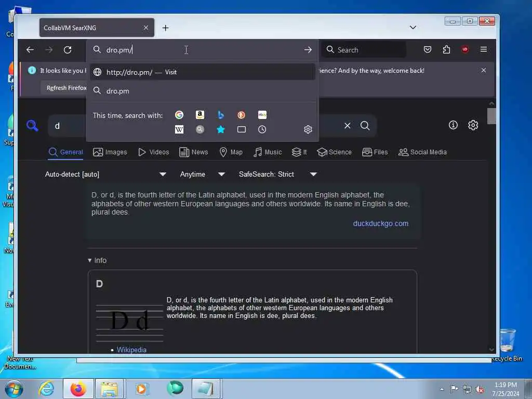The width and height of the screenshot is (532, 399).
Task: Open the uBlock Origin extension icon
Action: [x=465, y=49]
